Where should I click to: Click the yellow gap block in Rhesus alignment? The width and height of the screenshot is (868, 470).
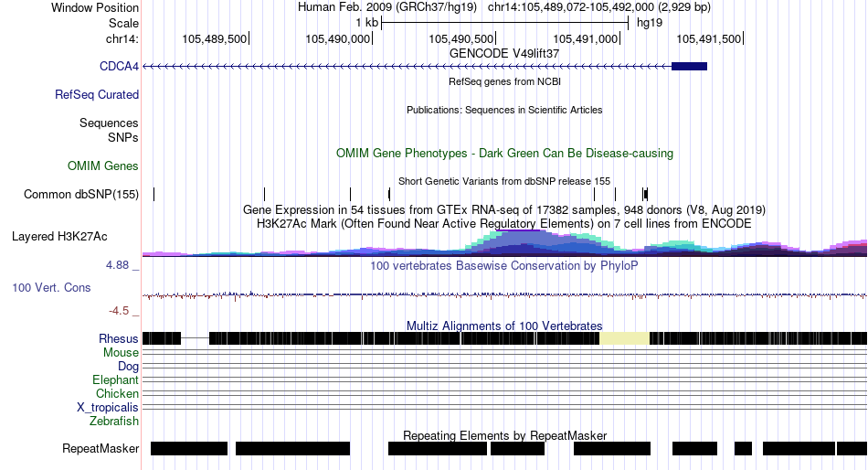pos(624,338)
